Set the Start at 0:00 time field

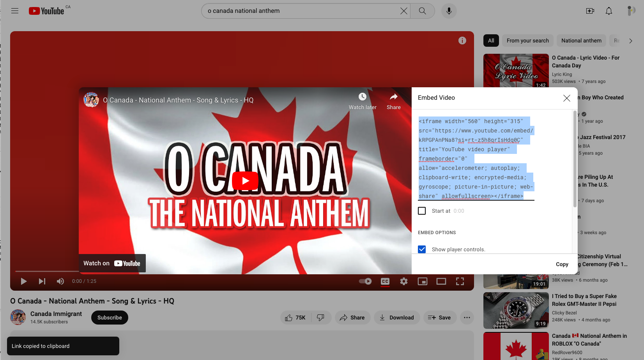coord(459,211)
